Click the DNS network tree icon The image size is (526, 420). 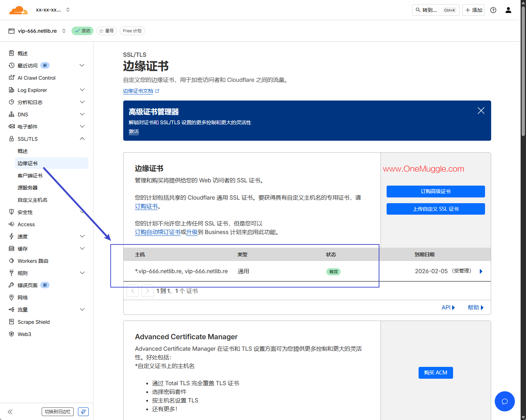[x=11, y=114]
